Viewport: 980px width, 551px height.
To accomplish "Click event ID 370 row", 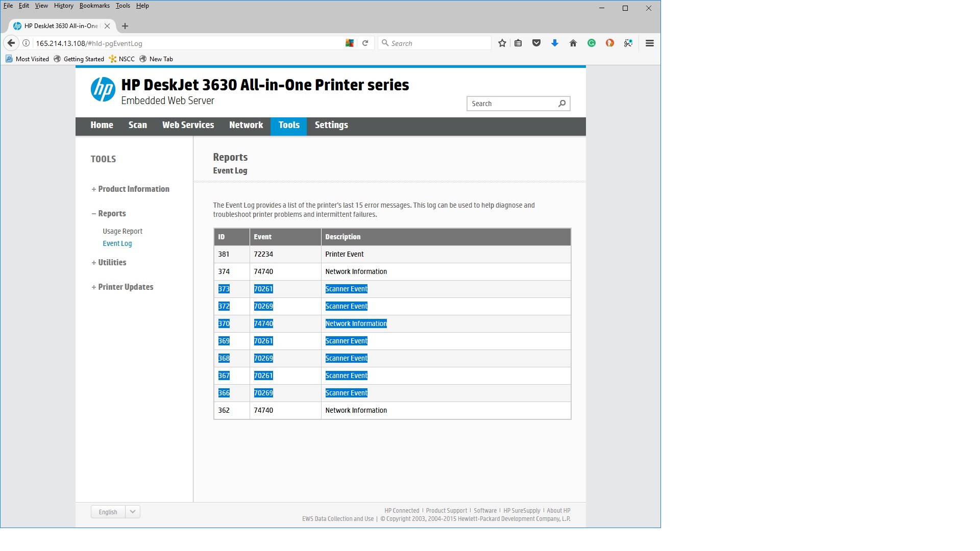I will point(393,323).
